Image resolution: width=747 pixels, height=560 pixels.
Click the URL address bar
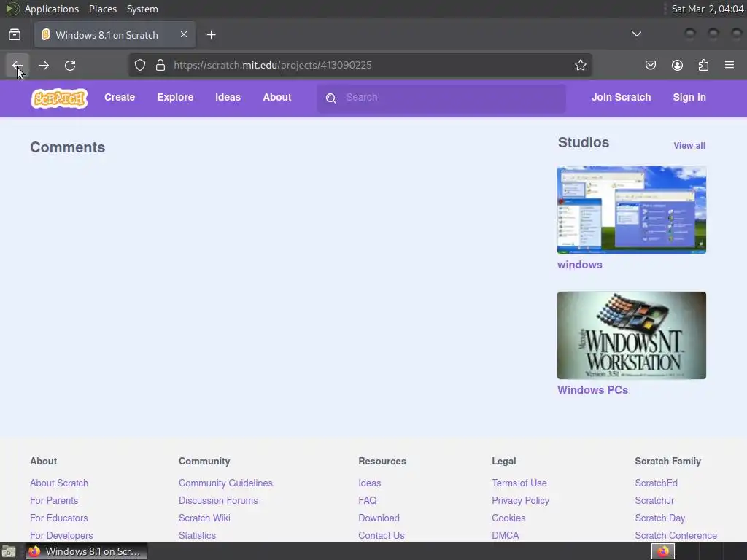click(360, 65)
